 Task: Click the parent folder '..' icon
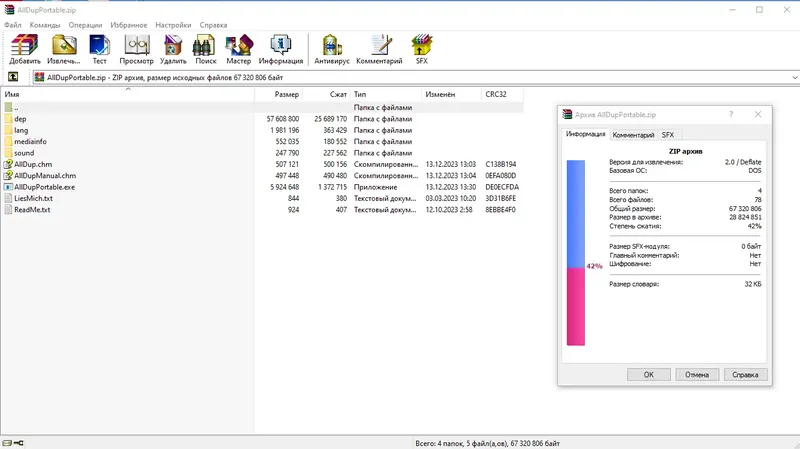pos(9,107)
